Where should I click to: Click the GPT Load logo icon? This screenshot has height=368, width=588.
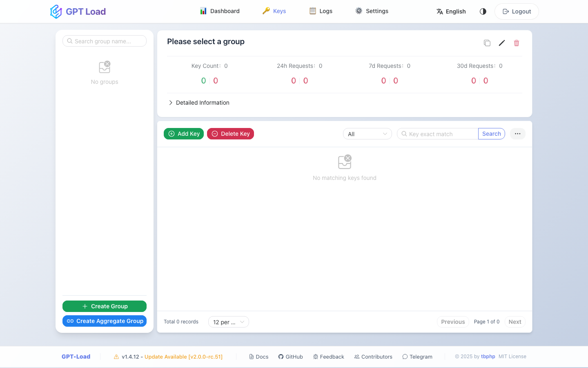pyautogui.click(x=56, y=11)
